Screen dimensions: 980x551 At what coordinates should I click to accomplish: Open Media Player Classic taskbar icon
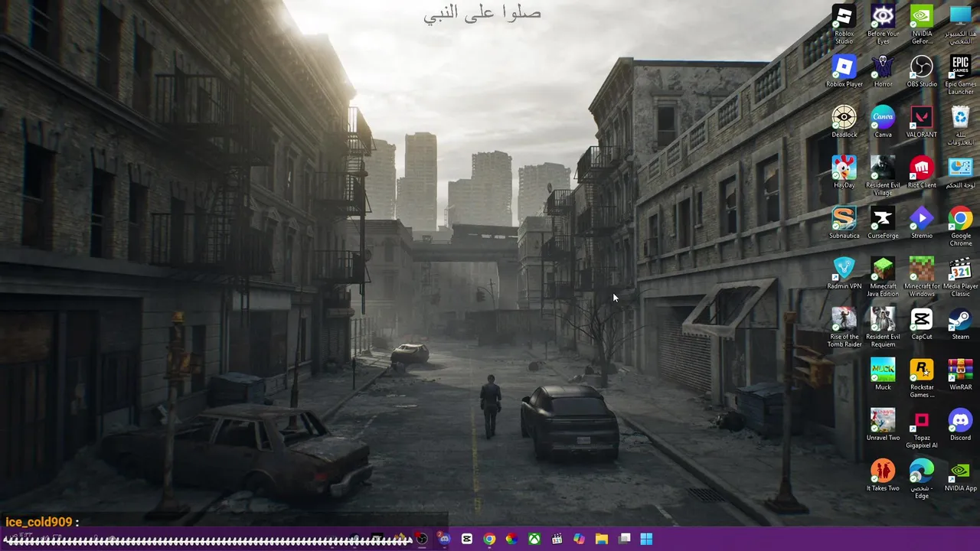click(x=557, y=539)
